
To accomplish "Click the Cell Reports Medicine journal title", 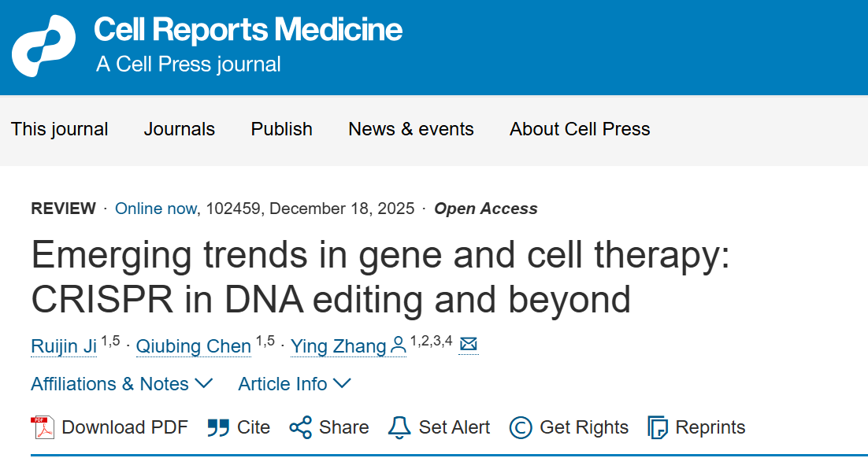I will tap(248, 31).
